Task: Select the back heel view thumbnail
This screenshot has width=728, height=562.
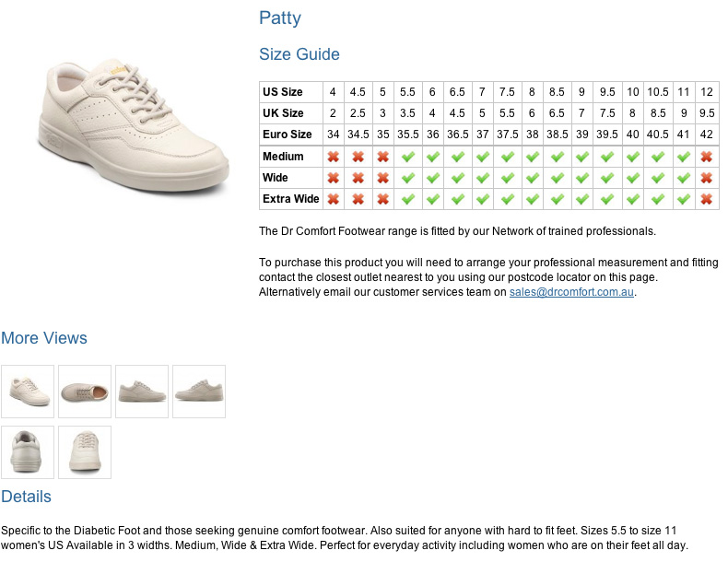Action: pyautogui.click(x=28, y=452)
